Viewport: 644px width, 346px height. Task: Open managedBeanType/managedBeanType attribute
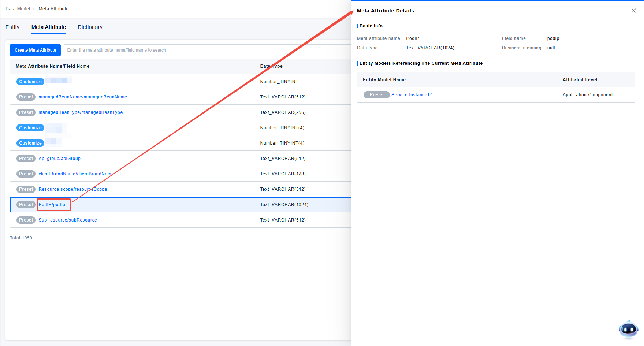pos(81,112)
